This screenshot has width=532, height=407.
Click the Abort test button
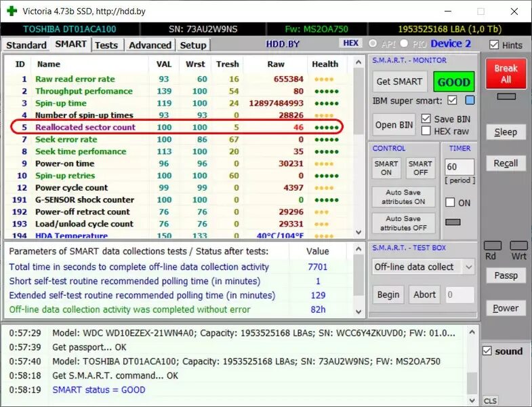tap(424, 294)
